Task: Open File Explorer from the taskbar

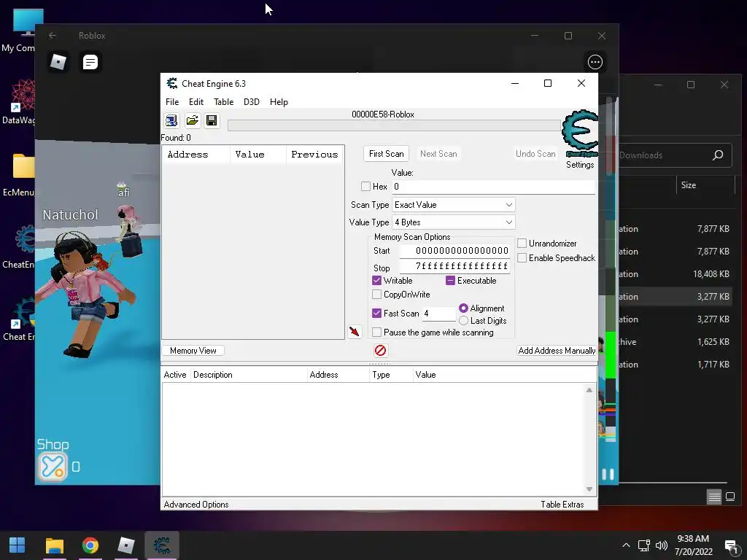Action: pyautogui.click(x=54, y=545)
